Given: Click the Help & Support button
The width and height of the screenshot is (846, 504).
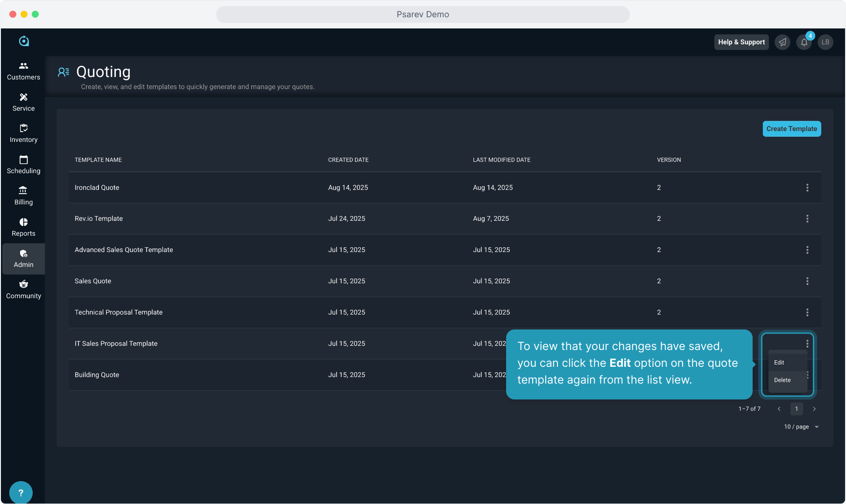Looking at the screenshot, I should (741, 42).
